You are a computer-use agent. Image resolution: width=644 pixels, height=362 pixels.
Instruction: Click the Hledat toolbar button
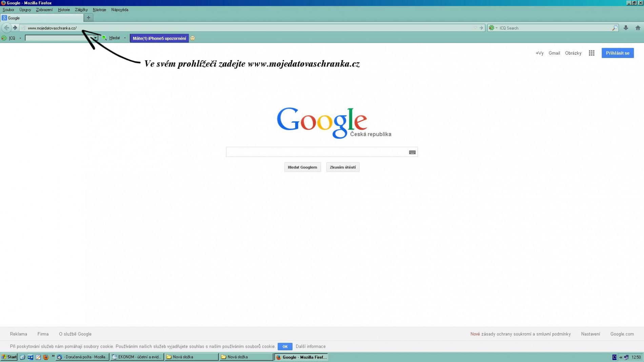click(x=114, y=38)
